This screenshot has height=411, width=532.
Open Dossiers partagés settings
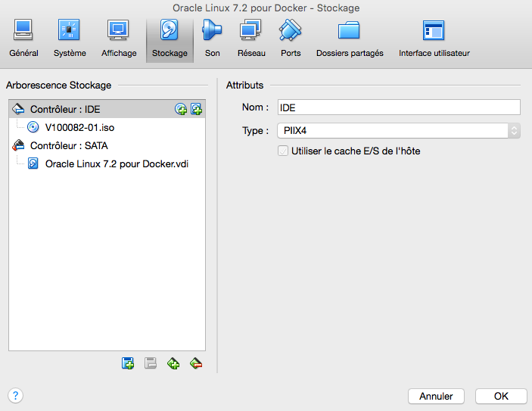point(350,38)
